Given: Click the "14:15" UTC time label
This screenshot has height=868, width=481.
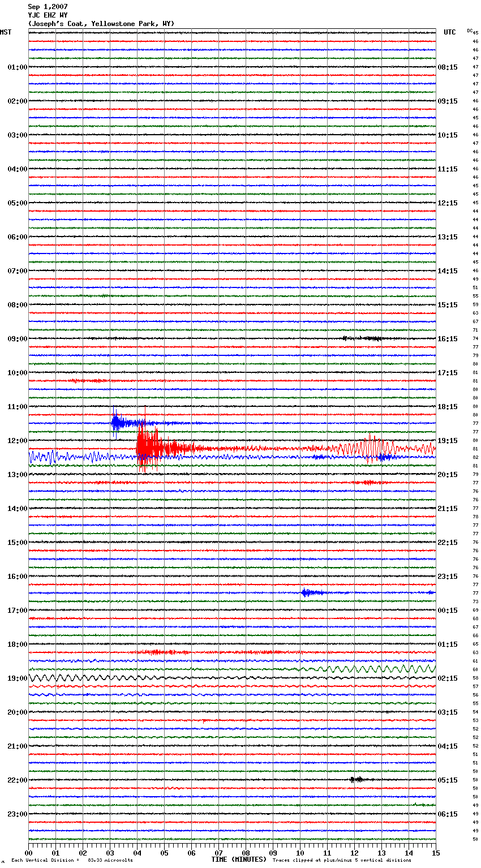Looking at the screenshot, I should (448, 271).
